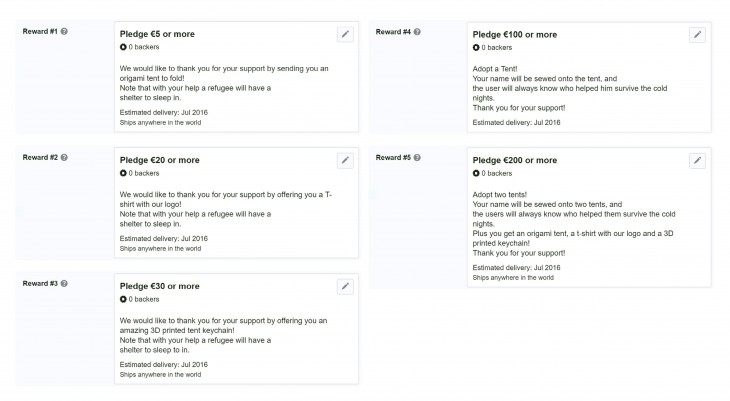Select the backers count under €200 pledge

492,173
